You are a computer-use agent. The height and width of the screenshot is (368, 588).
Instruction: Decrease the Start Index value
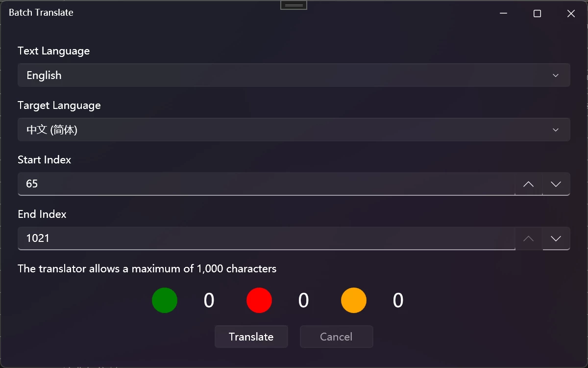click(x=556, y=184)
